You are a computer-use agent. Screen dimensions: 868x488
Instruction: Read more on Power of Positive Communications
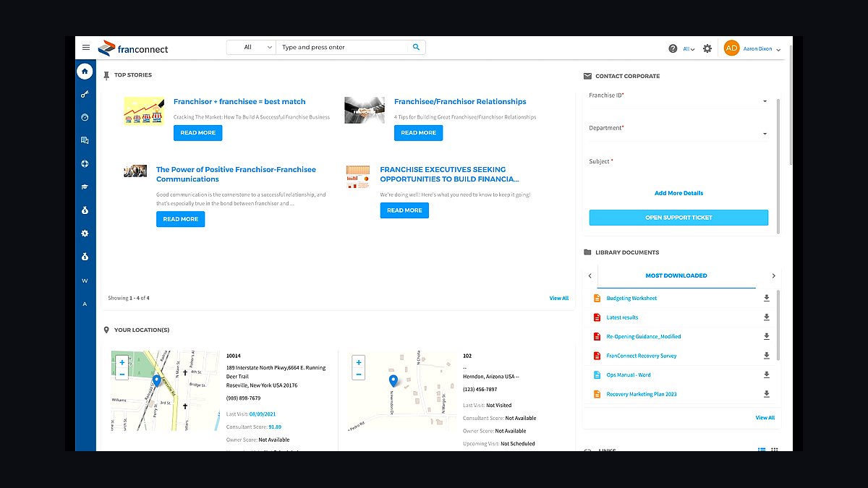coord(181,219)
